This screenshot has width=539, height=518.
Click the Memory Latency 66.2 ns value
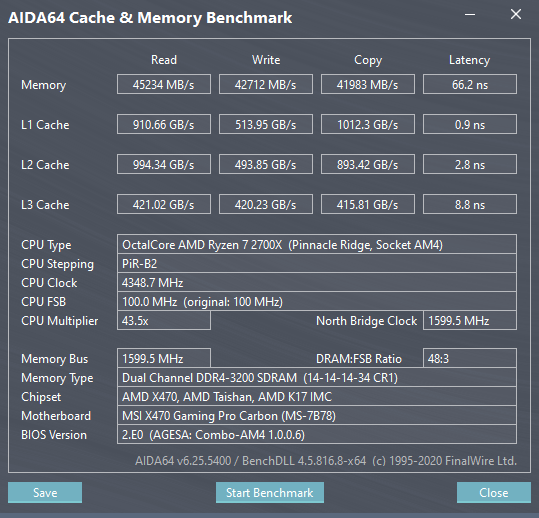(470, 84)
